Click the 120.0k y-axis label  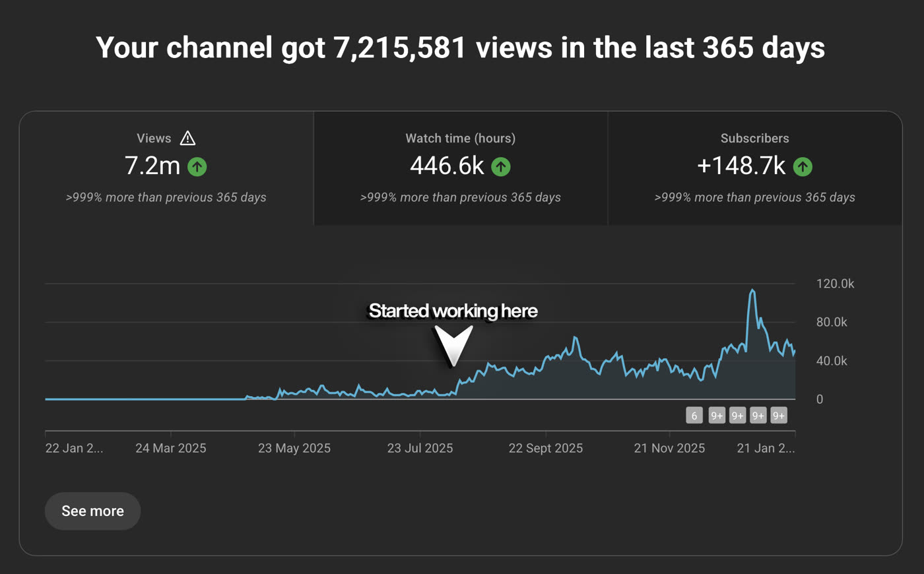click(x=835, y=284)
